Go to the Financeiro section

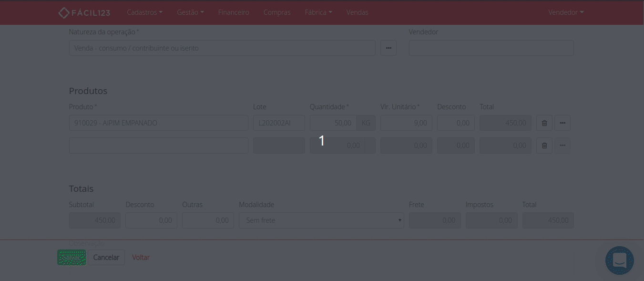coord(234,12)
